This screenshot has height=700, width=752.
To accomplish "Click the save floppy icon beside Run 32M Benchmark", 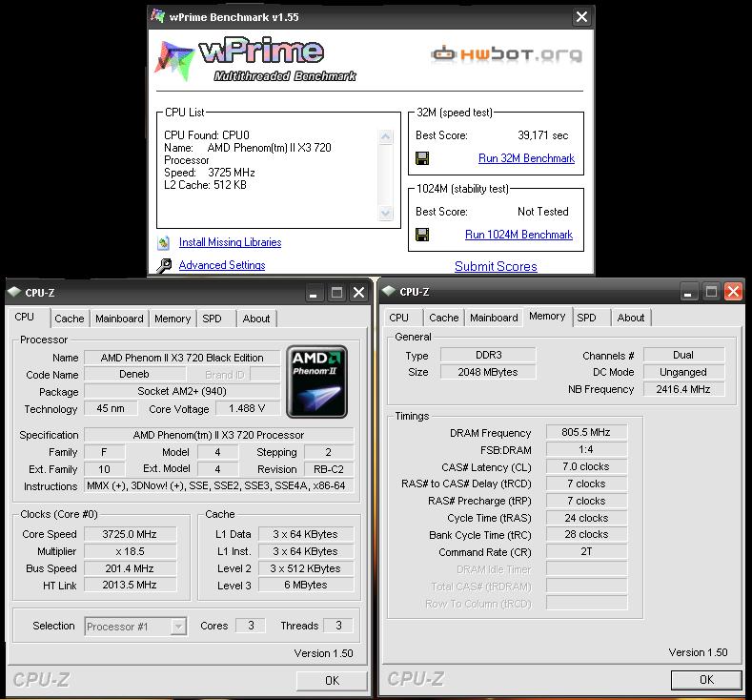I will pos(422,158).
